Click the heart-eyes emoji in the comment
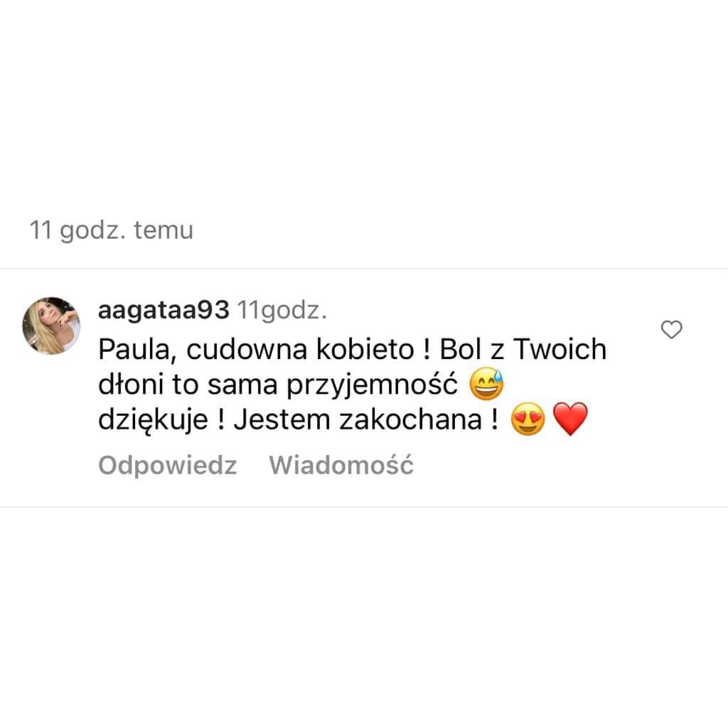 click(x=528, y=419)
